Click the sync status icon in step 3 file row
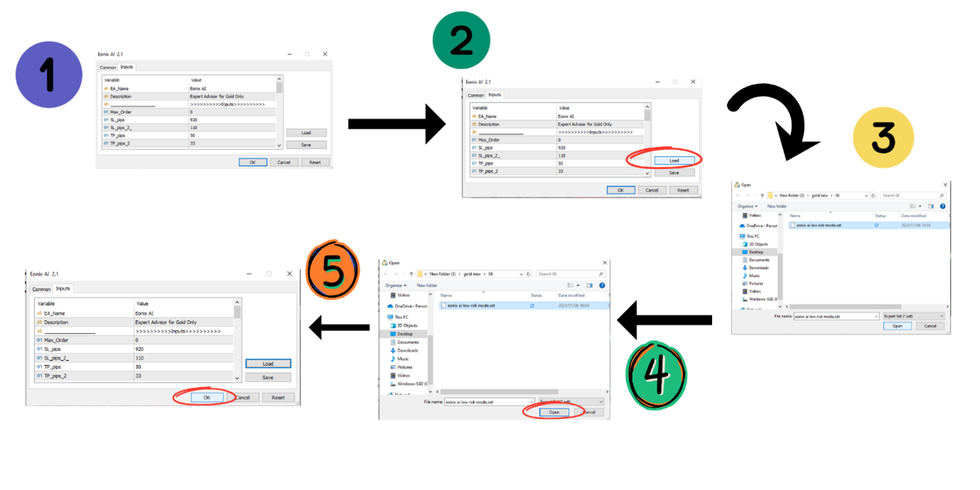The image size is (980, 490). (877, 225)
